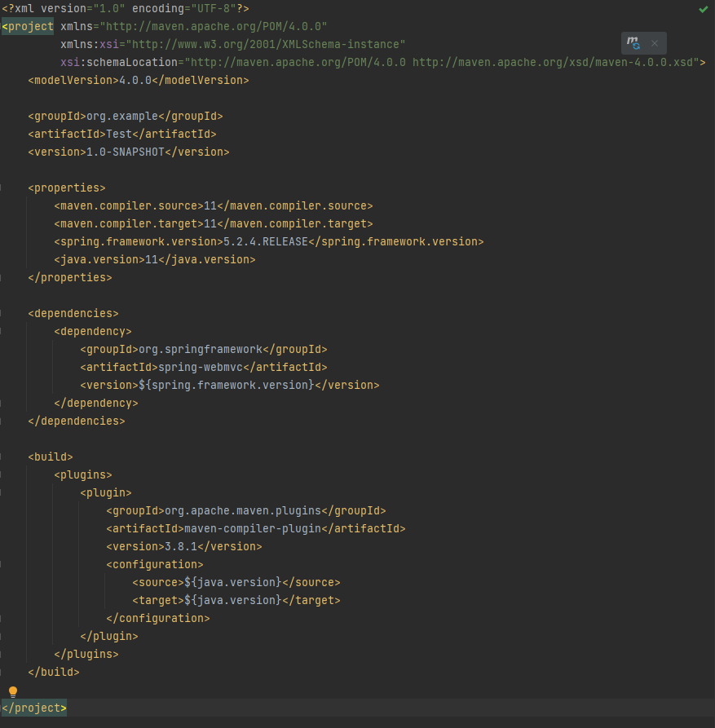Viewport: 715px width, 728px height.
Task: Collapse the configuration block fold marker
Action: coord(1,565)
